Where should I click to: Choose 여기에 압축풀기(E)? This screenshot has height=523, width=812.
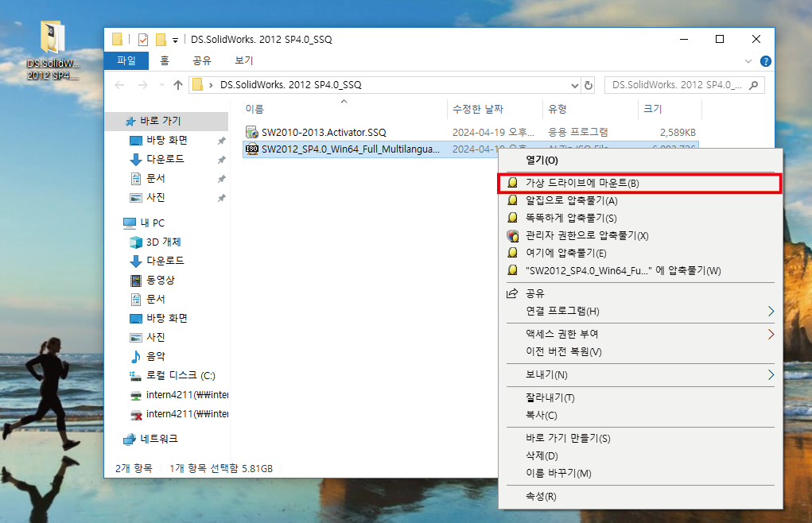(640, 253)
